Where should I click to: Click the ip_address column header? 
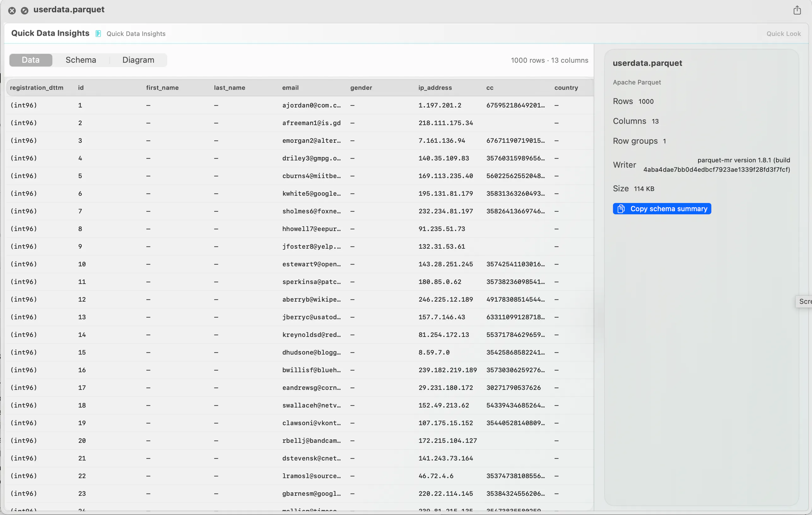435,88
